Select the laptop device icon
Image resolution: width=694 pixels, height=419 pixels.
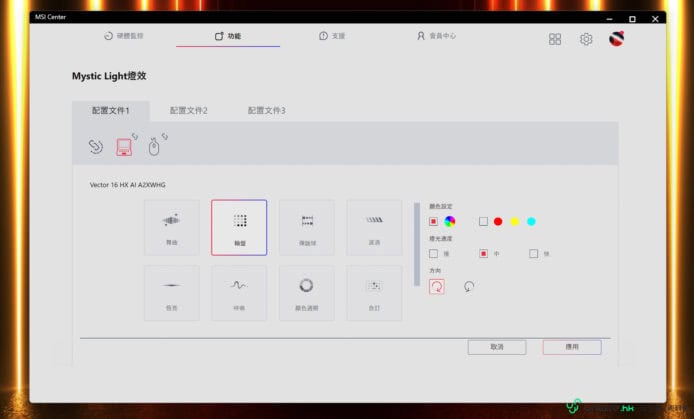(125, 147)
